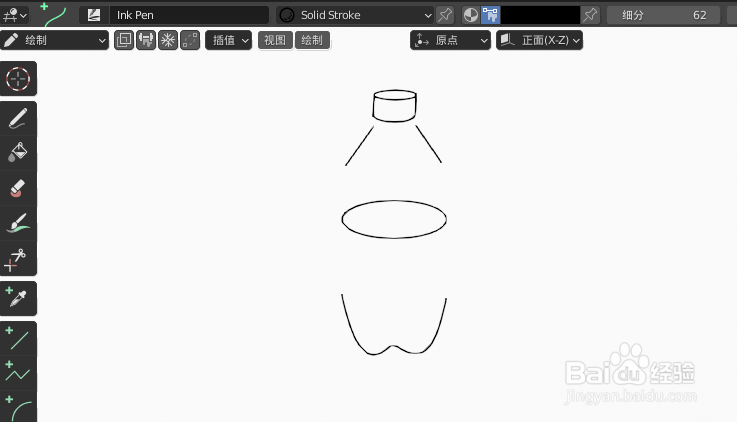Select the Cursor tool in the toolbar
The image size is (737, 422).
point(18,78)
